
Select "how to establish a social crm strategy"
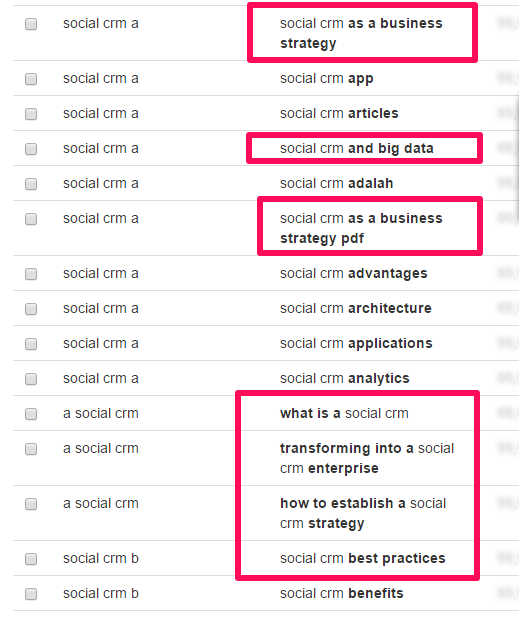[363, 513]
